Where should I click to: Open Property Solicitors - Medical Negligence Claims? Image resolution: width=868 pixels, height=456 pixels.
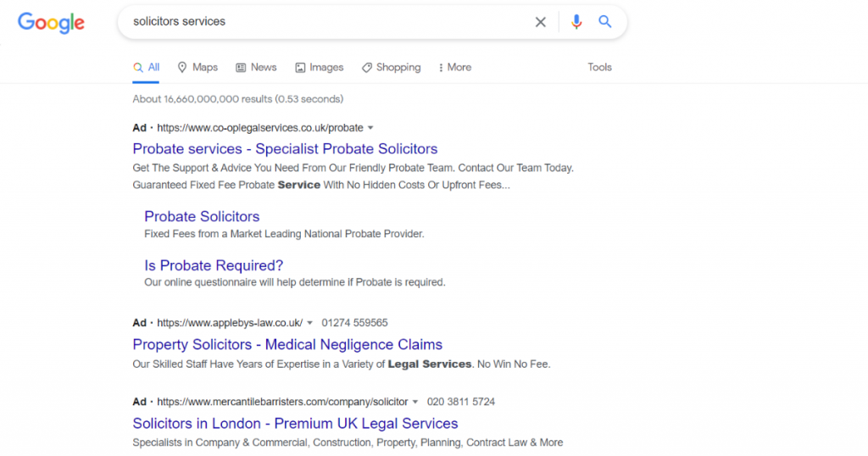tap(287, 344)
